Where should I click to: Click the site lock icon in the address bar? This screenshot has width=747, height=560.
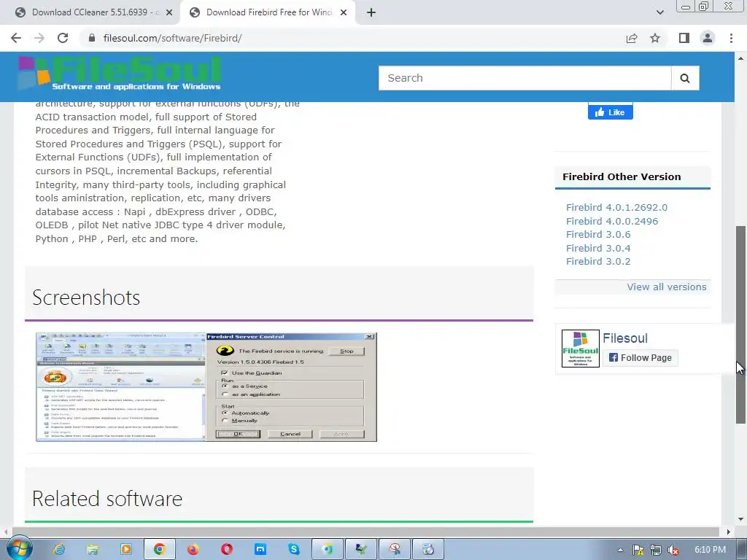(92, 38)
